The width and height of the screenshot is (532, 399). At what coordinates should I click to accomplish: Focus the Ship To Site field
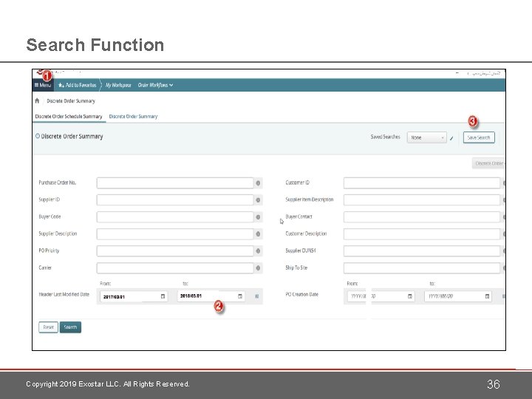422,268
